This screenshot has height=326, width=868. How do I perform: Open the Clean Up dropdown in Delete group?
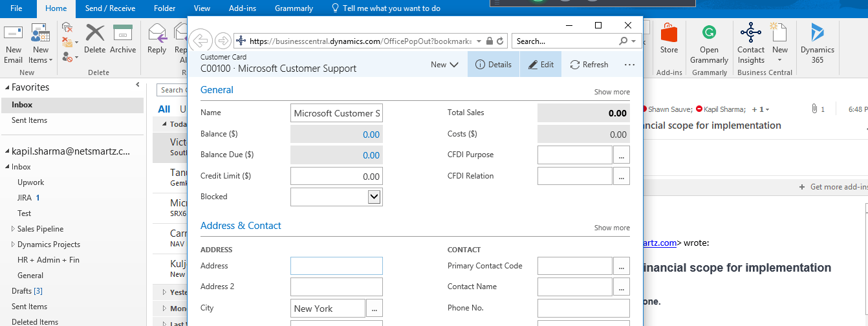(69, 43)
